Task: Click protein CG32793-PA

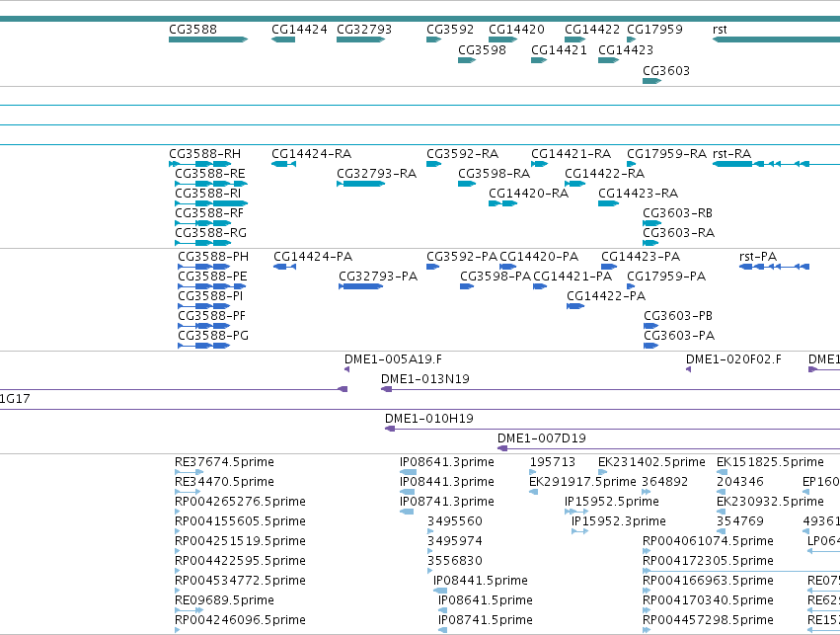Action: click(x=378, y=277)
